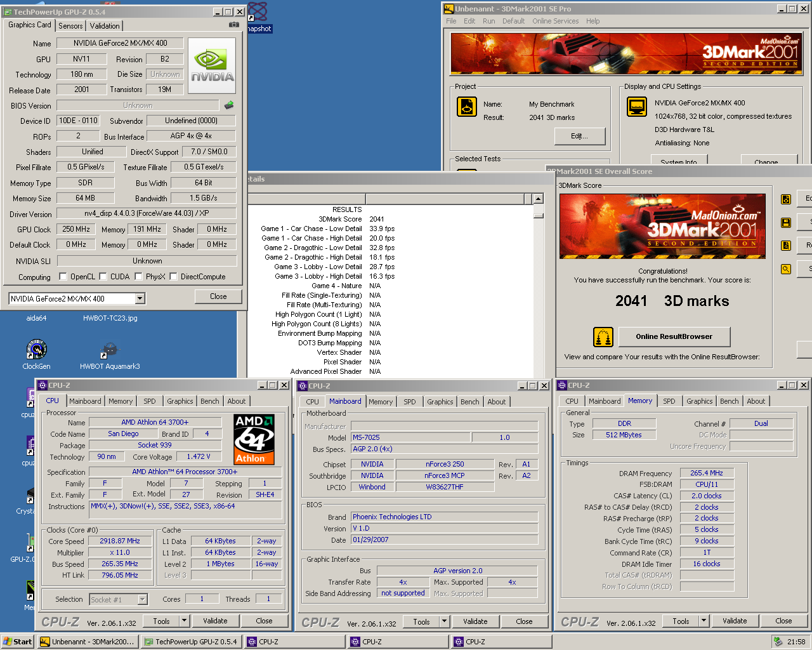Switch to About tab in left CPU-Z window
812x650 pixels.
pos(236,401)
